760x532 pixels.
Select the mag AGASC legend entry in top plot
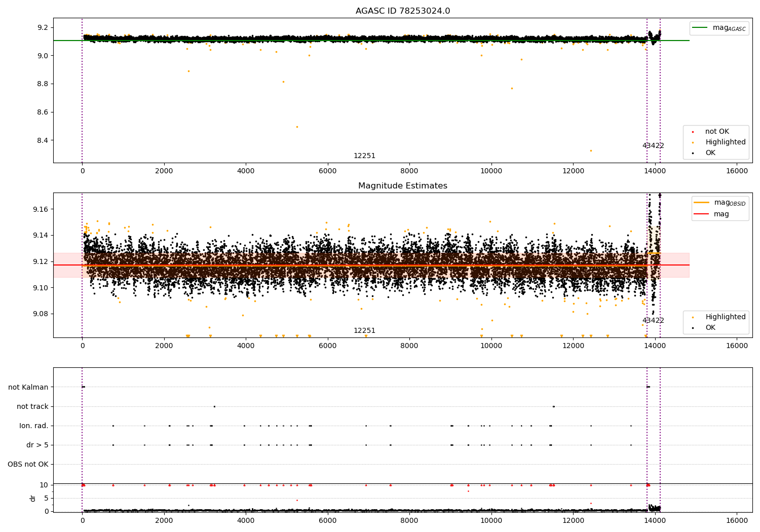click(x=719, y=28)
